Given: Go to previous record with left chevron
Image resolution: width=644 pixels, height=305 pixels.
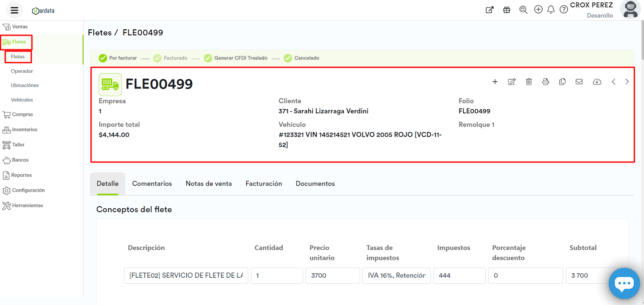Looking at the screenshot, I should tap(613, 82).
